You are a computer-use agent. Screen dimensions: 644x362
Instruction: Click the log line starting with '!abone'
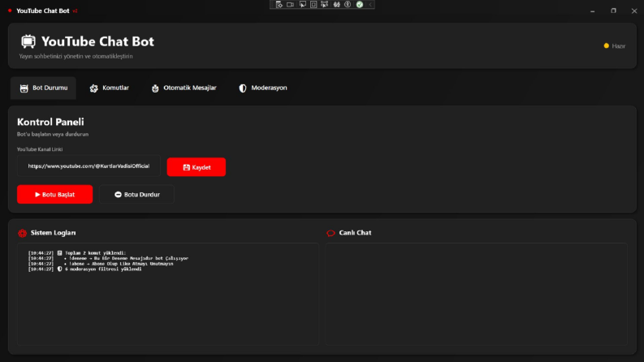121,264
